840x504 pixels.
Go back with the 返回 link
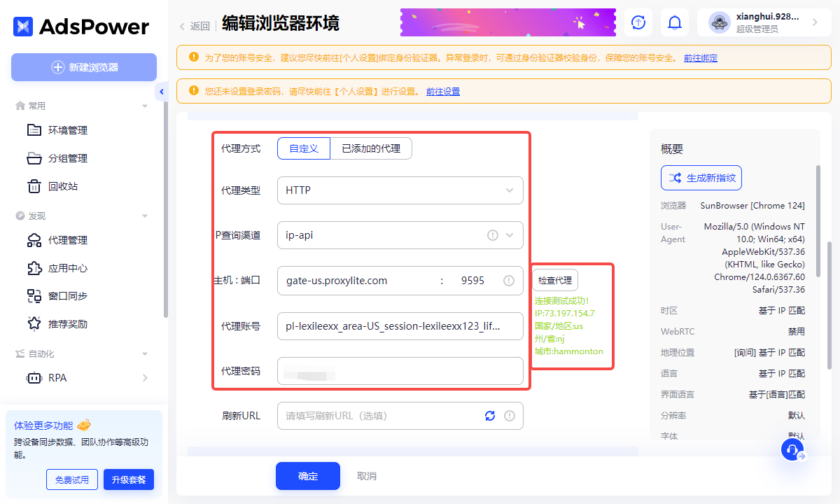point(194,26)
